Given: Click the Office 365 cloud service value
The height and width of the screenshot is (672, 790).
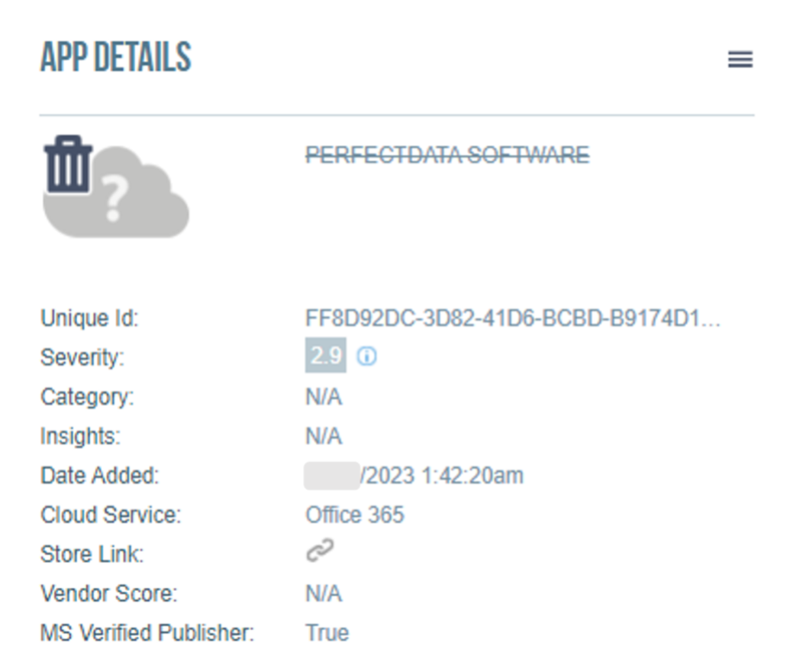Looking at the screenshot, I should pos(355,515).
